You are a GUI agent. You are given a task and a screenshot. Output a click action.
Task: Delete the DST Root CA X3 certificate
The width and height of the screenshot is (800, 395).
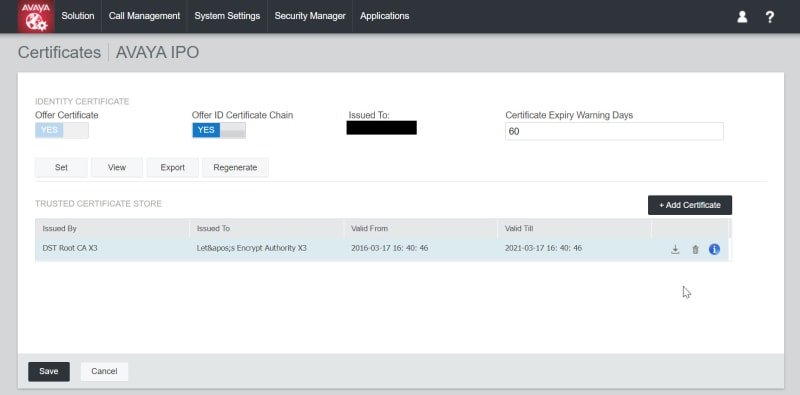tap(695, 250)
